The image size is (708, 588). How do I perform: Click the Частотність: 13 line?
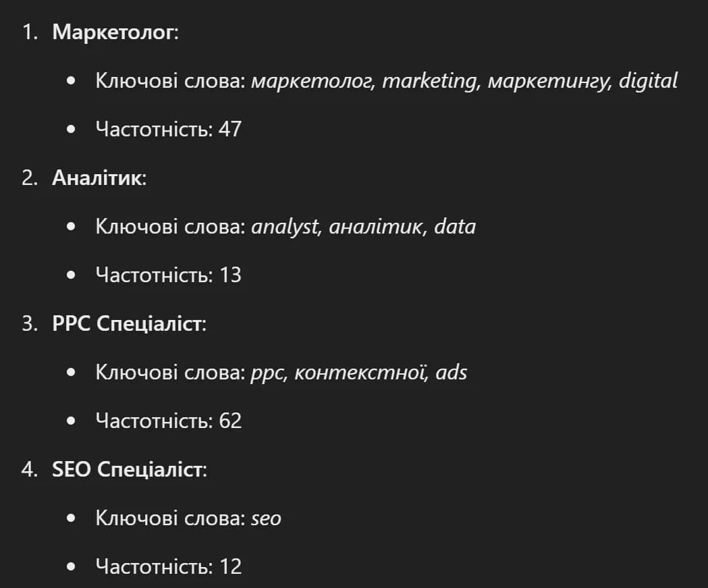point(169,275)
